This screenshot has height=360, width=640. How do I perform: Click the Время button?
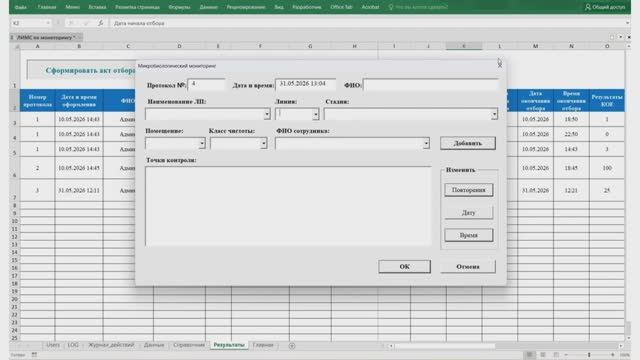pos(469,235)
